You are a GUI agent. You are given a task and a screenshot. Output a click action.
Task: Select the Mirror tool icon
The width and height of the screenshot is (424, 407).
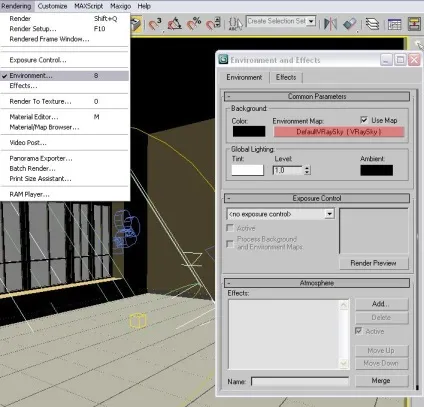tap(330, 24)
